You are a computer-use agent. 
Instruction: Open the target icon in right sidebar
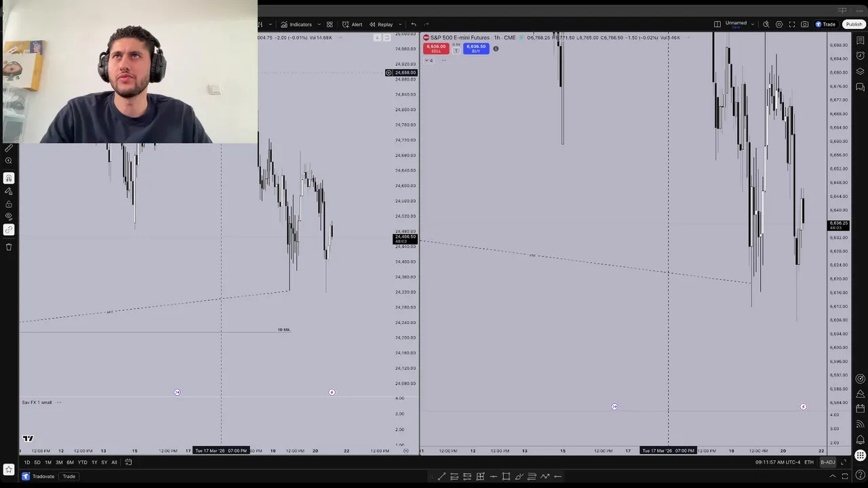(x=860, y=379)
